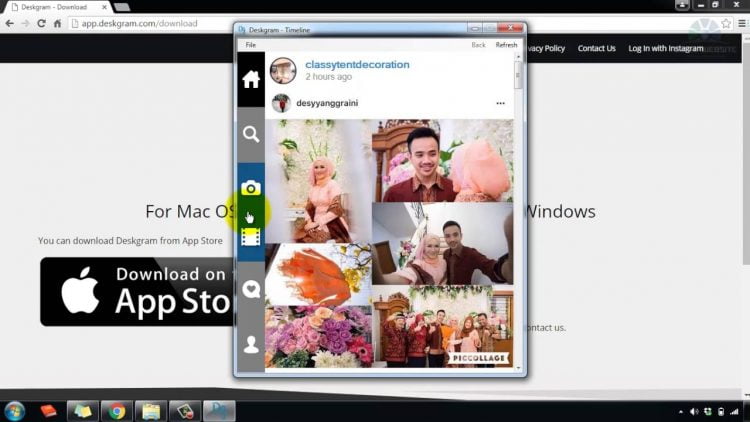Viewport: 750px width, 422px height.
Task: Open a new Chrome tab
Action: 121,7
